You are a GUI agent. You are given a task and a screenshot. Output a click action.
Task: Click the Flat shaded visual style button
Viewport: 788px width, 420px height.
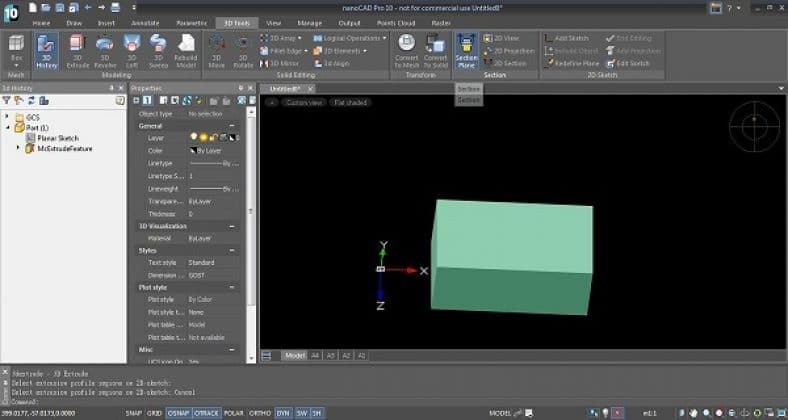(x=350, y=102)
